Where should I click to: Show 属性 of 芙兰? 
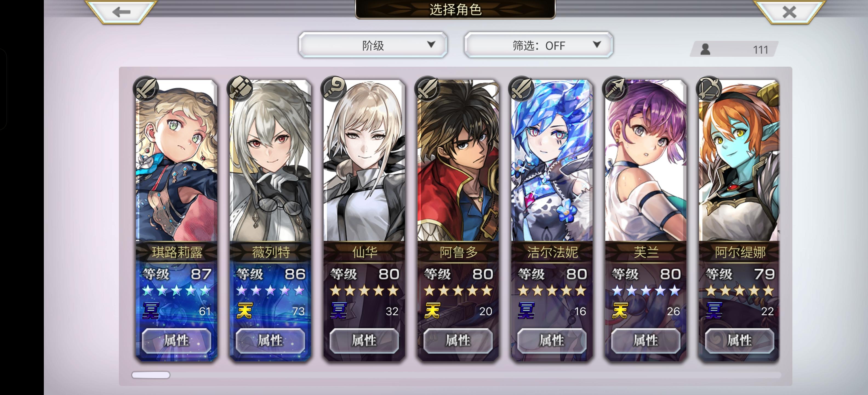[646, 341]
